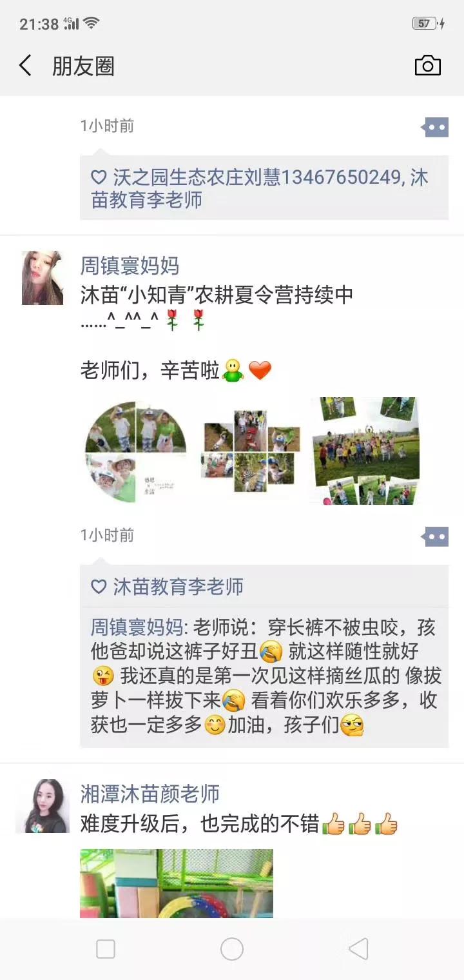Viewport: 464px width, 980px height.
Task: Open the 周镇寰妈妈 poster name link
Action: [130, 266]
